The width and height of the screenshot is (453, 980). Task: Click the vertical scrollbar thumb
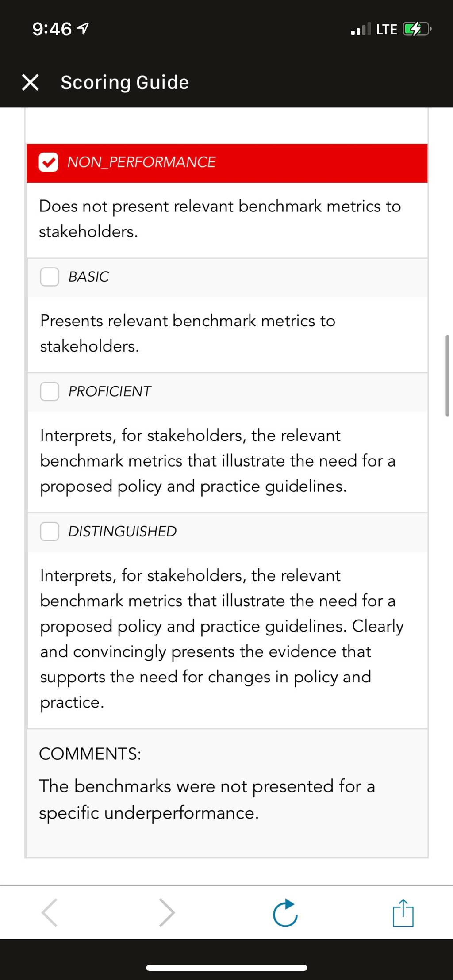pos(447,375)
